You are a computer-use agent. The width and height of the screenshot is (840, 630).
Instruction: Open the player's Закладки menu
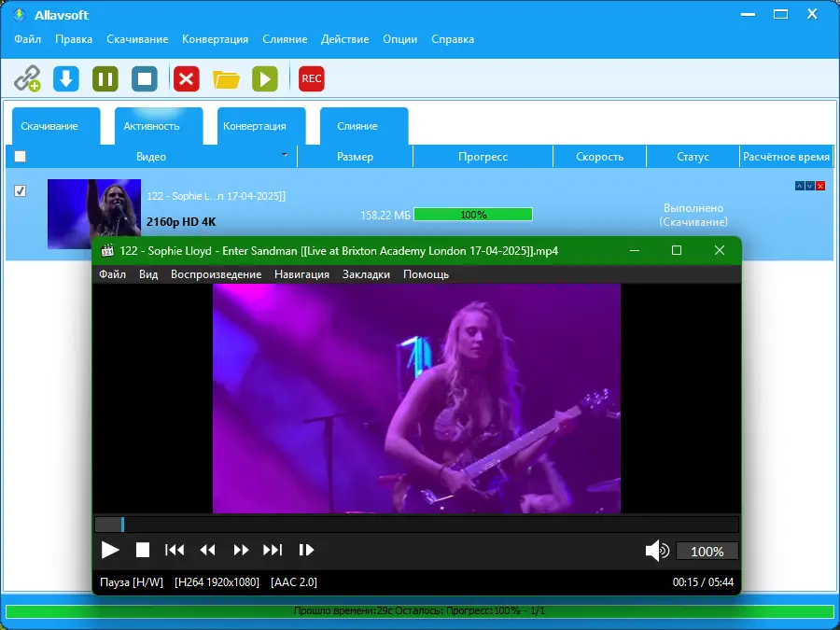(x=366, y=274)
